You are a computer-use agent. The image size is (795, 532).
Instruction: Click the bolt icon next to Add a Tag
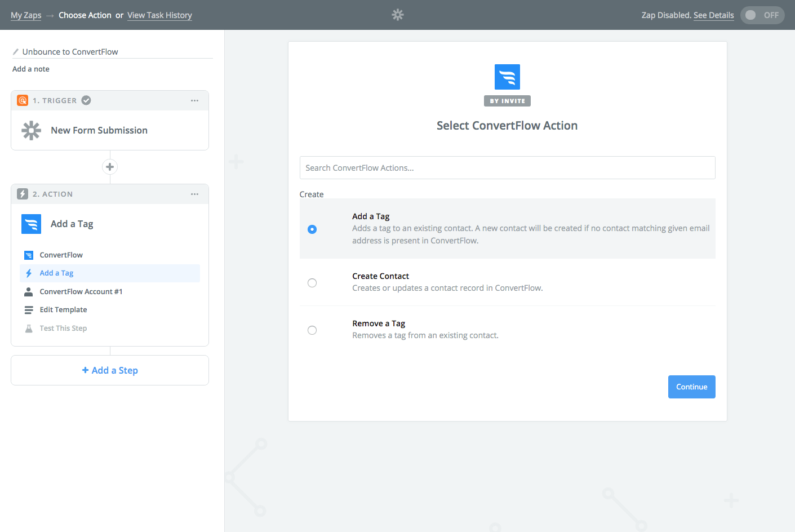[x=29, y=273]
